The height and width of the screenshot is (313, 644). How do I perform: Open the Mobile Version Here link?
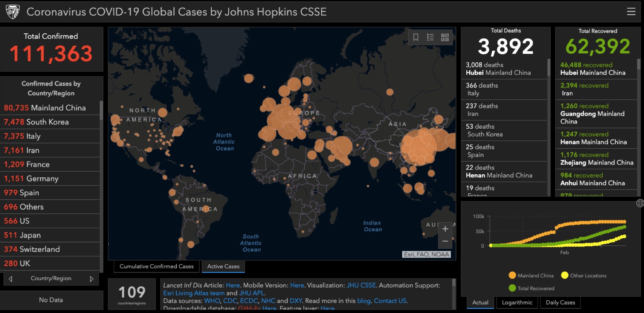pyautogui.click(x=297, y=285)
